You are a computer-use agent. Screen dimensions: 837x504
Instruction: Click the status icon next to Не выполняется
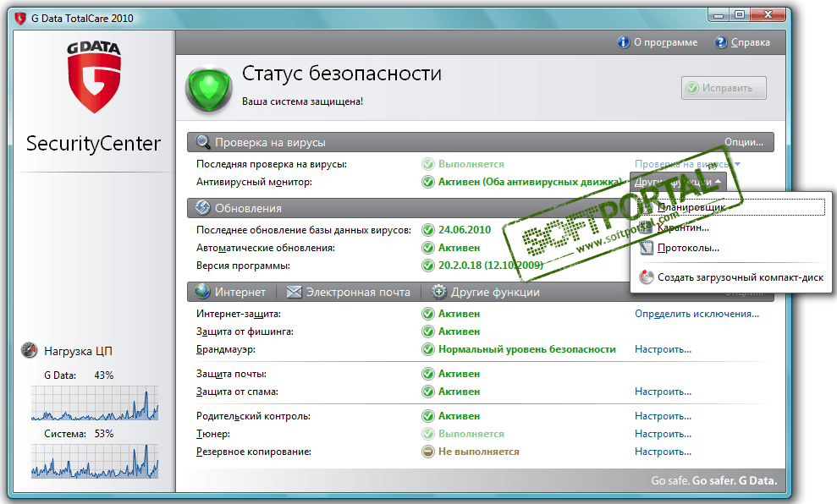[428, 452]
